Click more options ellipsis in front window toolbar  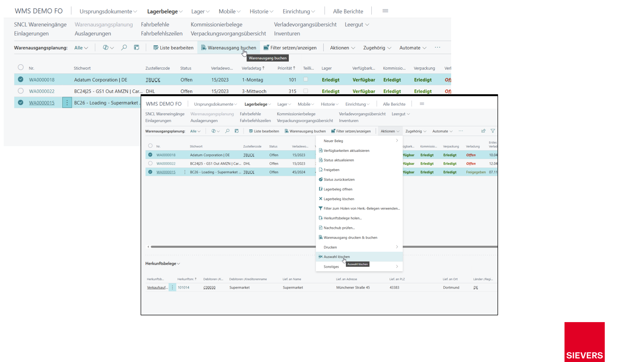tap(461, 131)
